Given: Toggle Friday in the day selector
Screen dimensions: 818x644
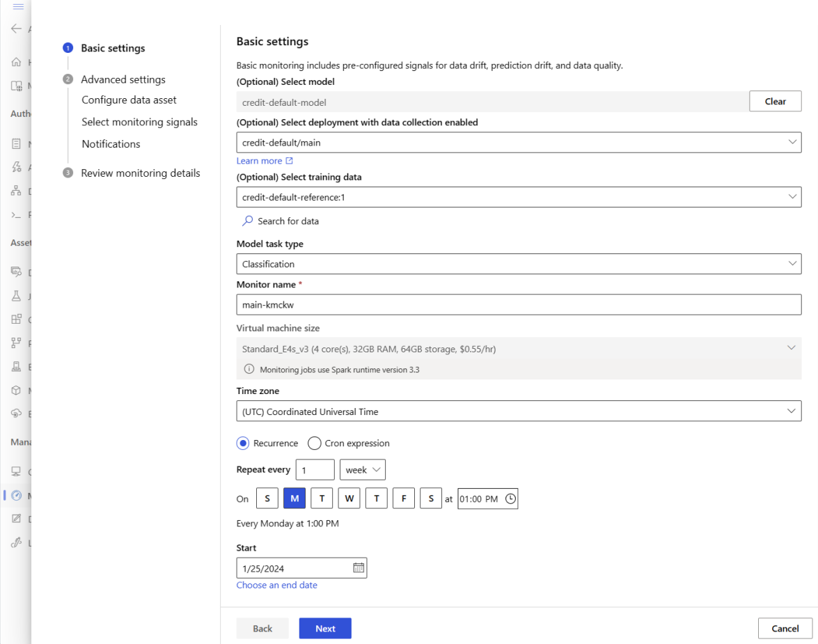Looking at the screenshot, I should (403, 498).
